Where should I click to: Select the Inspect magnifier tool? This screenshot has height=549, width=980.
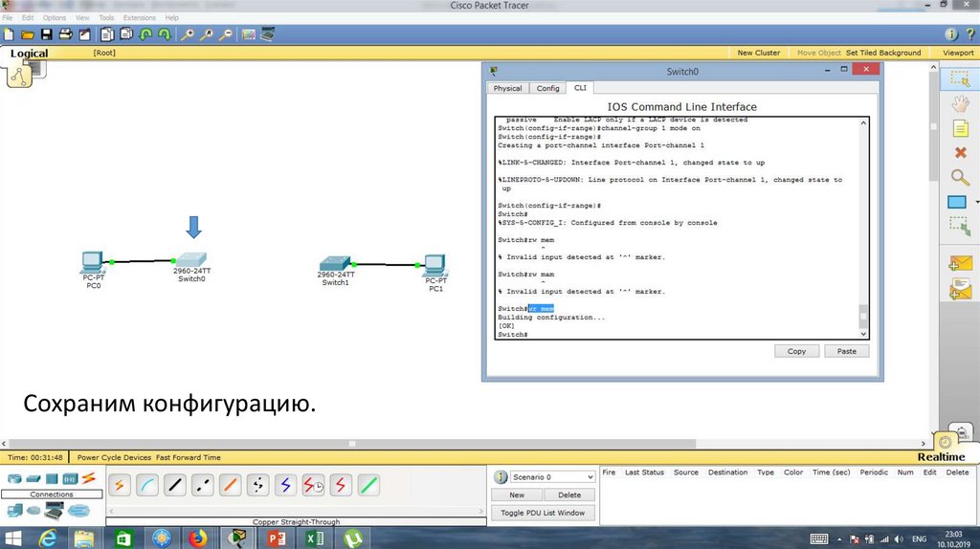(959, 177)
